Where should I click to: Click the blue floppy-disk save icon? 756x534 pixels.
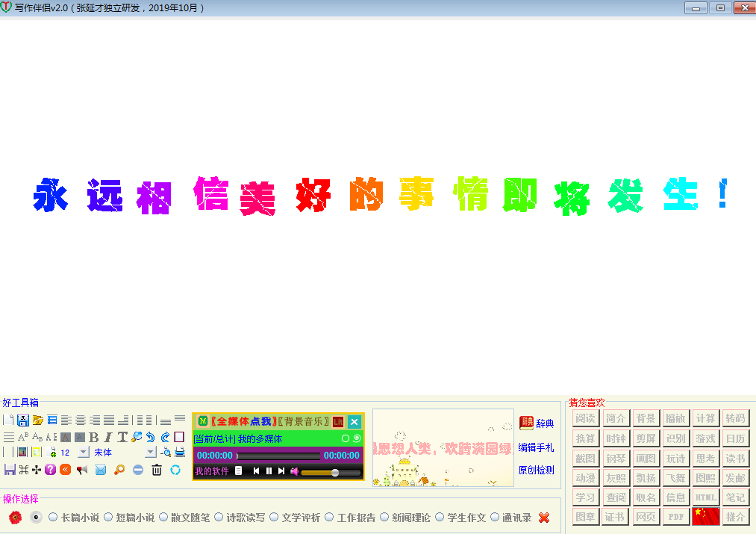pos(23,420)
